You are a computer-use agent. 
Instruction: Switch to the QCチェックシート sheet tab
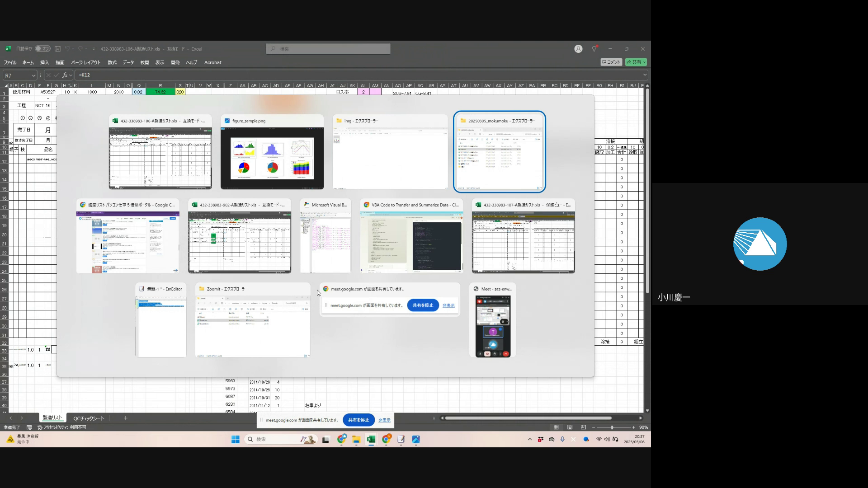point(89,418)
